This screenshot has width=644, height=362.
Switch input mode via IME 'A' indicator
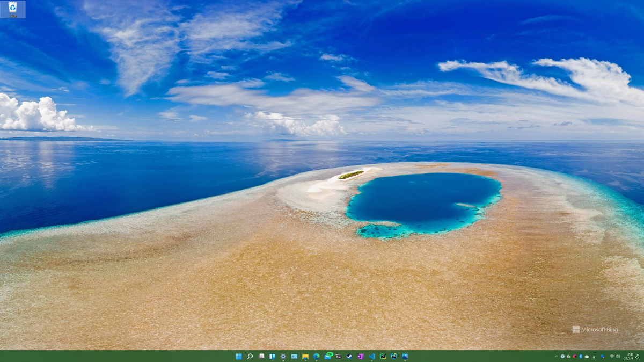594,356
